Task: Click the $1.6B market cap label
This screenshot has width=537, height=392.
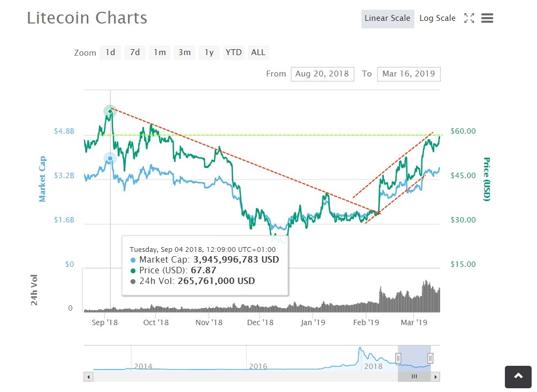Action: 64,220
